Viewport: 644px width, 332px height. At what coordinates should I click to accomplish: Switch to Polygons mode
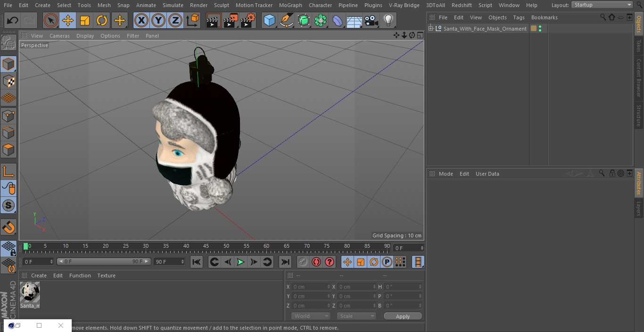click(8, 150)
